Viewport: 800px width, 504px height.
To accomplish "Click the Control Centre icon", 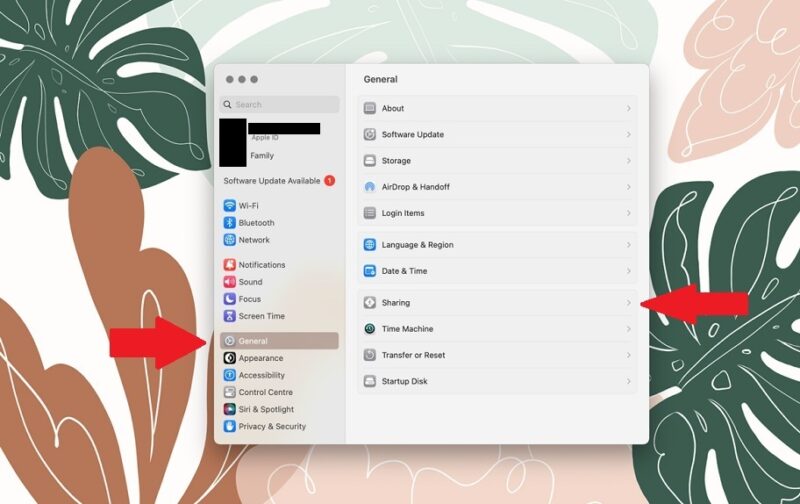I will tap(230, 392).
